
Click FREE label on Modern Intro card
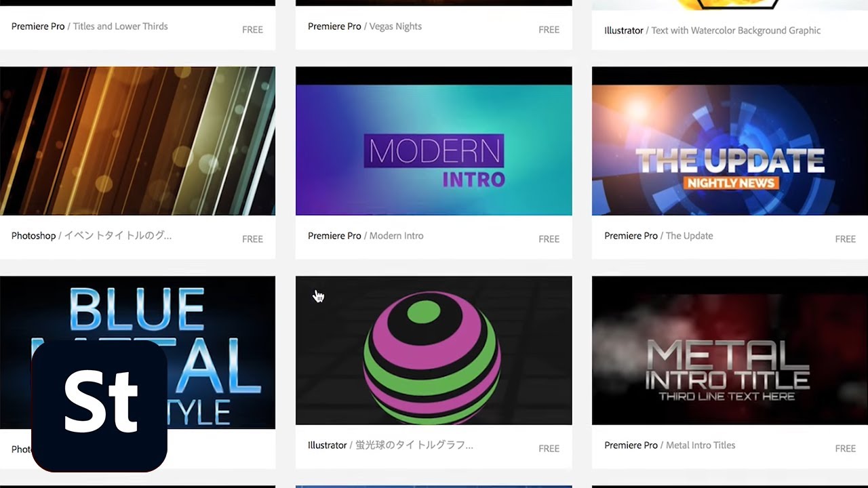click(549, 239)
